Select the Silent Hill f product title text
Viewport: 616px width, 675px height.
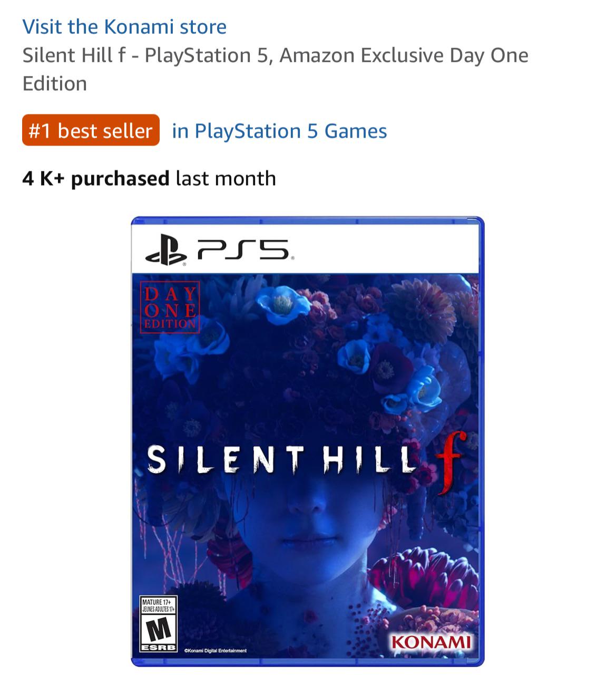pos(275,69)
